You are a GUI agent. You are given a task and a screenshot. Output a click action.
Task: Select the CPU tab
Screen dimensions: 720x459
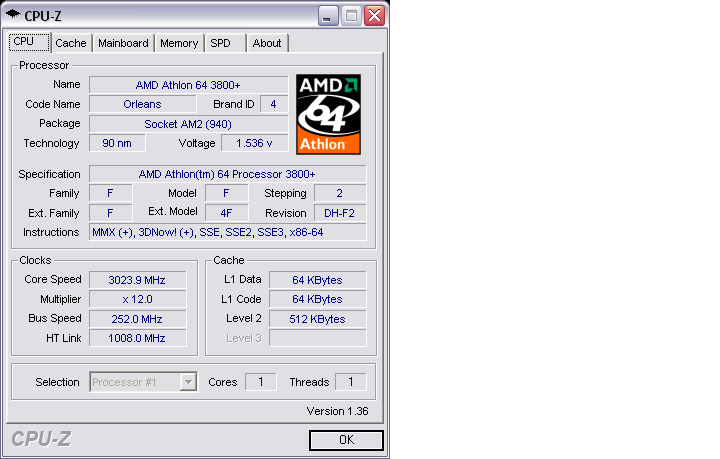29,42
